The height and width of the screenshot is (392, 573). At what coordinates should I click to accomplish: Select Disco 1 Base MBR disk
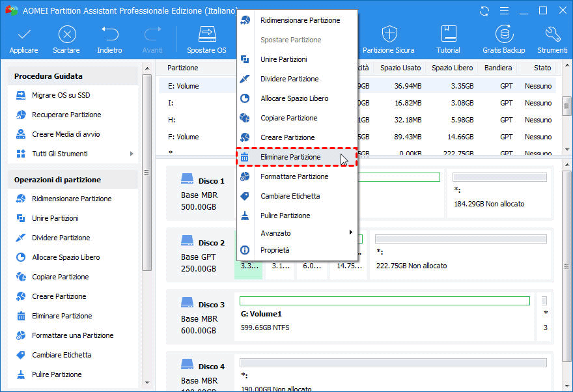pos(202,193)
